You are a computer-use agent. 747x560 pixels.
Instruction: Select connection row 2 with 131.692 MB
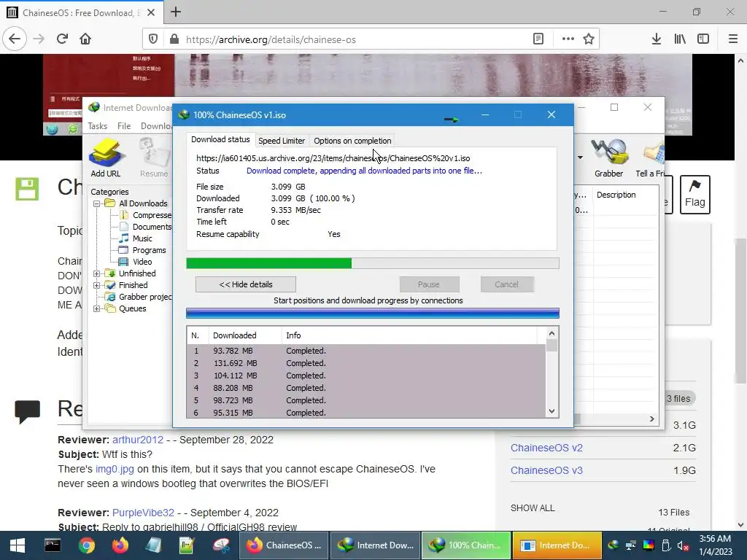pyautogui.click(x=366, y=363)
